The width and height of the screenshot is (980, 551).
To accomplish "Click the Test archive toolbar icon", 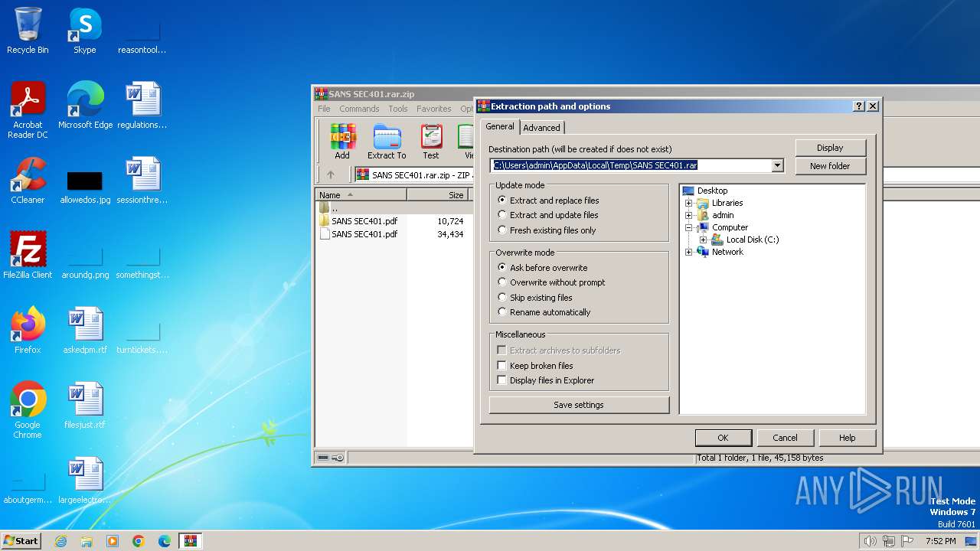I will [431, 142].
